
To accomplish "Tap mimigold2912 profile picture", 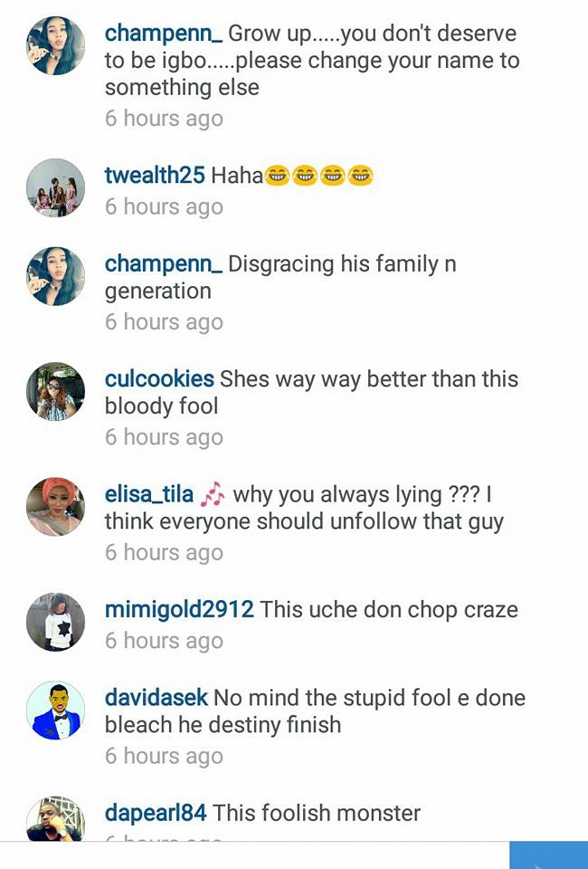I will [x=55, y=622].
